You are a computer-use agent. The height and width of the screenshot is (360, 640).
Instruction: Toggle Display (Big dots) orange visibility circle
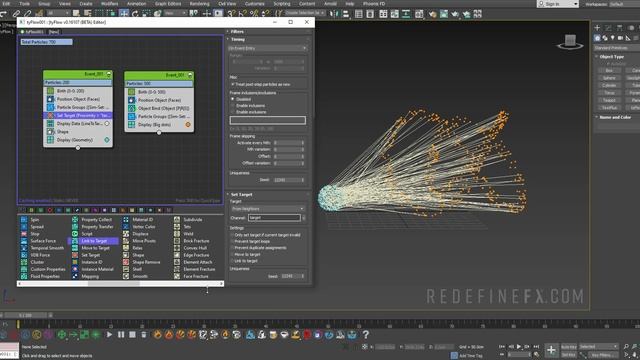[188, 124]
